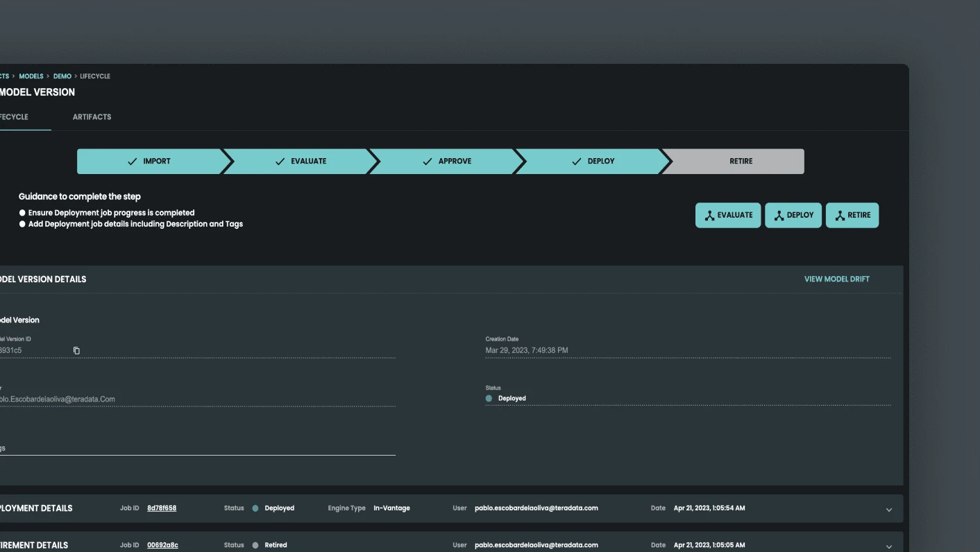This screenshot has height=552, width=980.
Task: Expand the Retirement Details row
Action: click(x=889, y=546)
